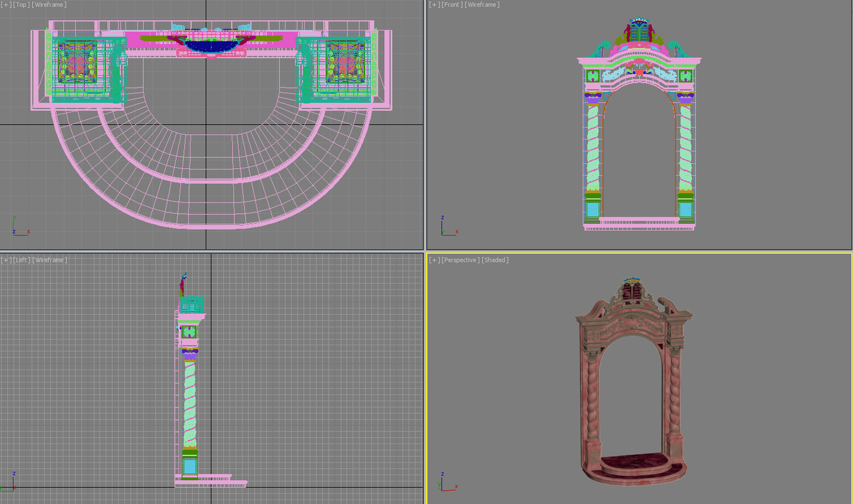Open the general [+] menu of the Top viewport
This screenshot has width=853, height=504.
[x=6, y=4]
